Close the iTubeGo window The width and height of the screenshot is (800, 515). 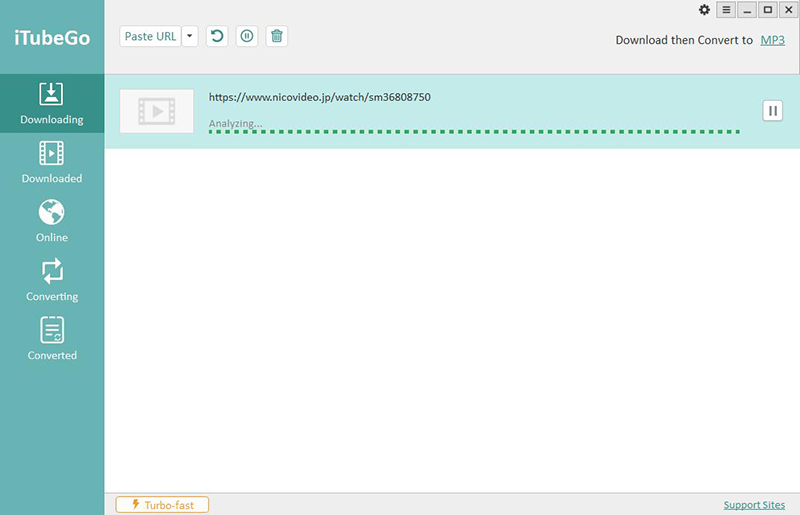pyautogui.click(x=788, y=10)
